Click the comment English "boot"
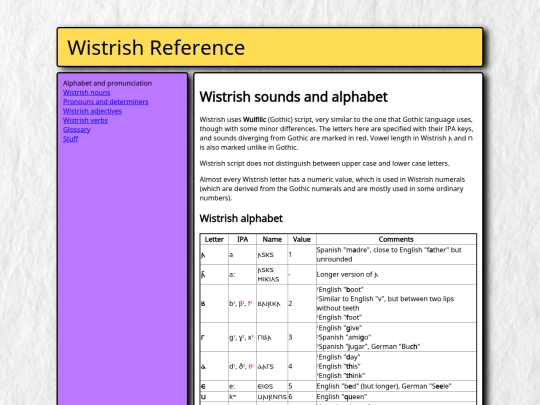The width and height of the screenshot is (540, 405). pyautogui.click(x=340, y=290)
